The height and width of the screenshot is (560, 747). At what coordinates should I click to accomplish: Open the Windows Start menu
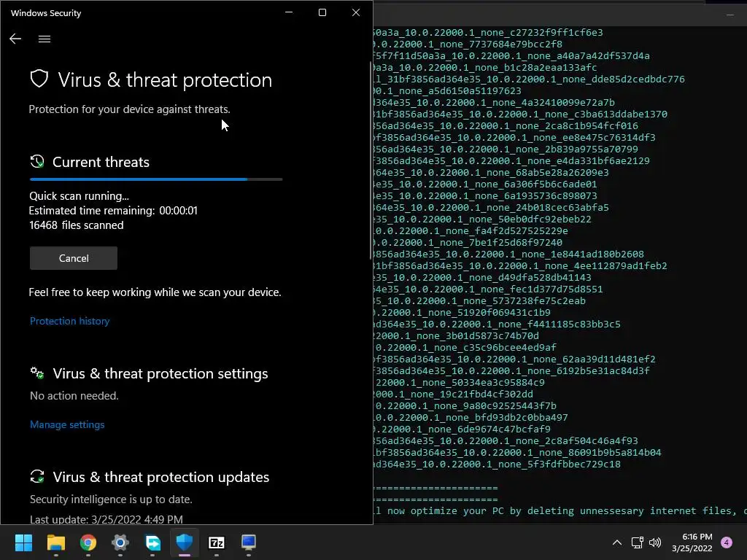click(x=23, y=542)
